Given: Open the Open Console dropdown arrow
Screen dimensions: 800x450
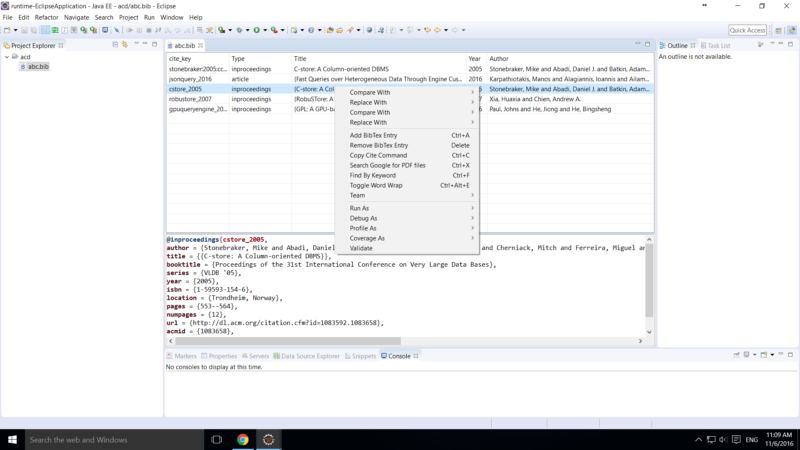Looking at the screenshot, I should [x=772, y=355].
